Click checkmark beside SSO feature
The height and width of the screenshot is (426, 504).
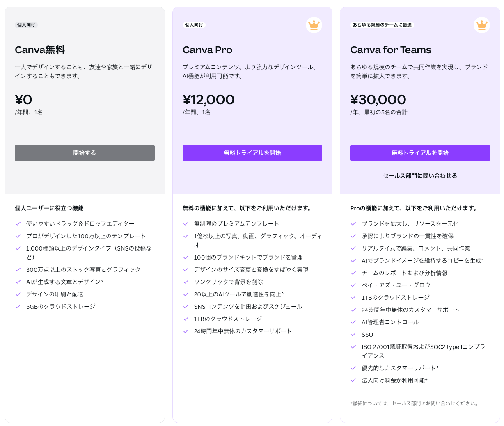click(x=353, y=335)
